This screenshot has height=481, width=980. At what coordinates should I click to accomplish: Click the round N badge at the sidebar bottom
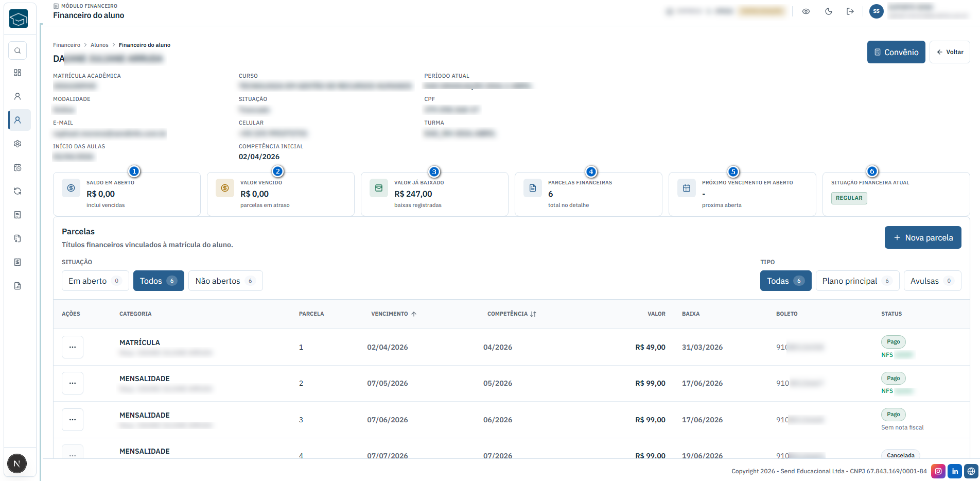(17, 464)
